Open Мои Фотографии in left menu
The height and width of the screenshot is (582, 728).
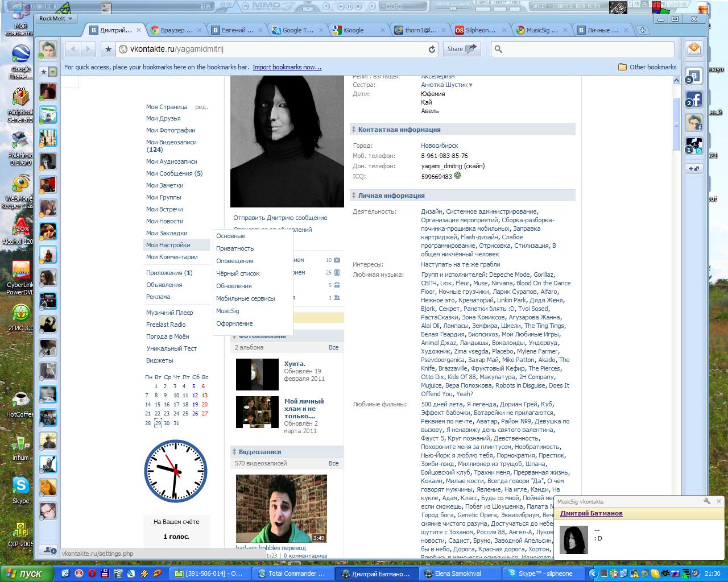(x=171, y=130)
